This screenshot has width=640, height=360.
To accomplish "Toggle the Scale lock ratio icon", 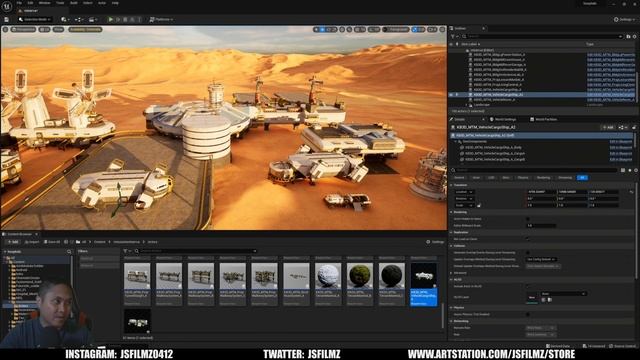I will point(479,205).
